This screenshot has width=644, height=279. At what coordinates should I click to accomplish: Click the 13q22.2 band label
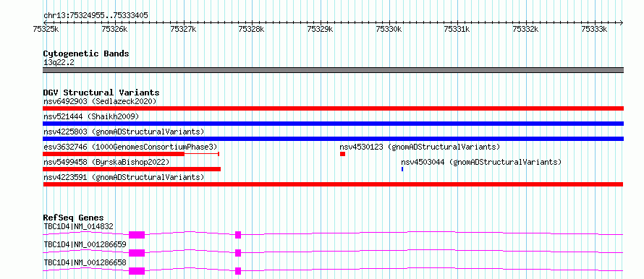tap(59, 63)
